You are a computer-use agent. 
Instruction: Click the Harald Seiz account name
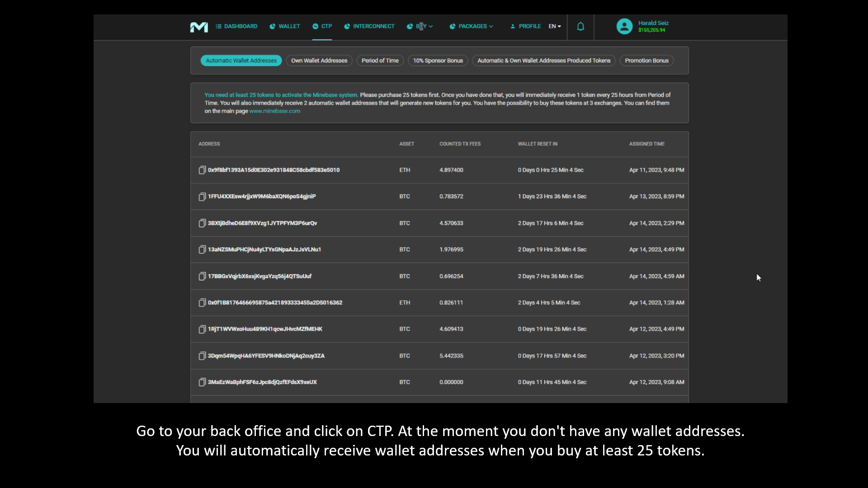[x=653, y=23]
